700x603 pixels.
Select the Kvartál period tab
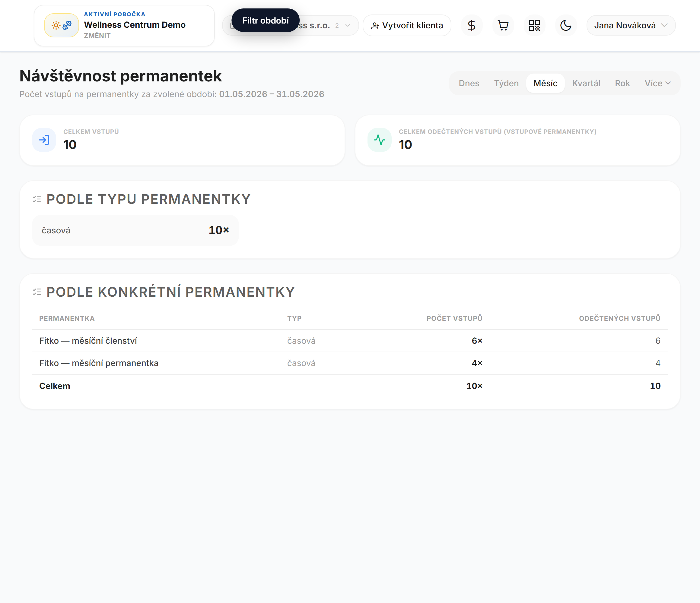(x=586, y=84)
